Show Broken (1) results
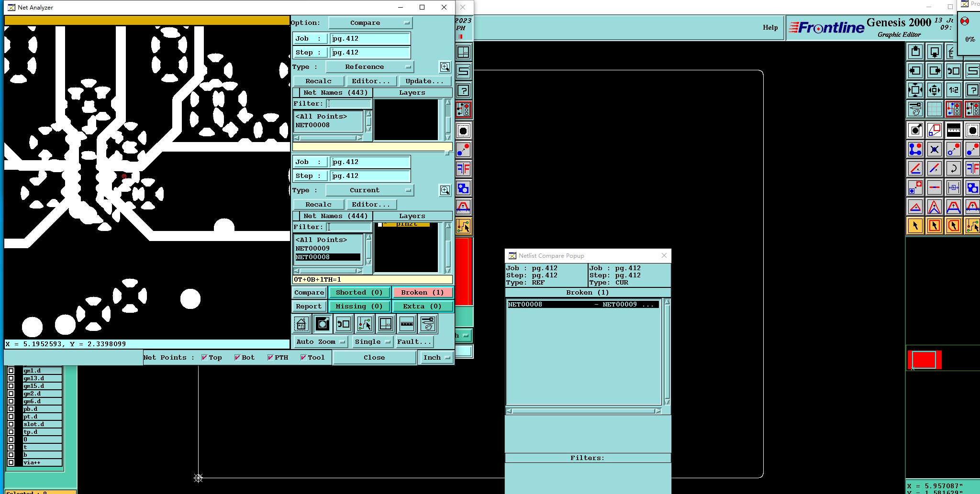The height and width of the screenshot is (494, 980). pyautogui.click(x=423, y=293)
